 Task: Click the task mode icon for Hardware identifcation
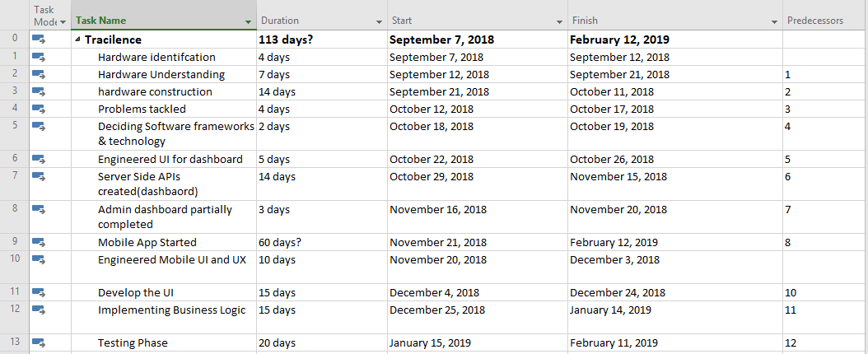pyautogui.click(x=39, y=57)
